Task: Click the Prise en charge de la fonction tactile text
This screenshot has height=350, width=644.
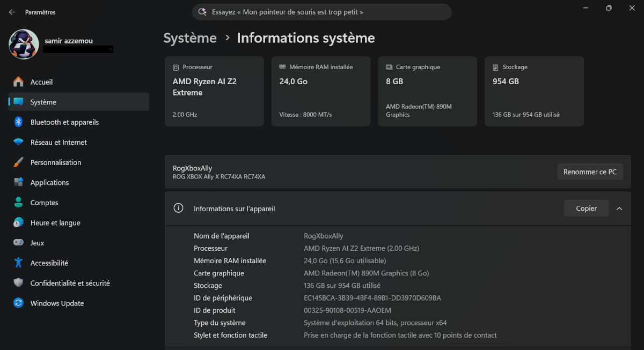Action: click(400, 335)
